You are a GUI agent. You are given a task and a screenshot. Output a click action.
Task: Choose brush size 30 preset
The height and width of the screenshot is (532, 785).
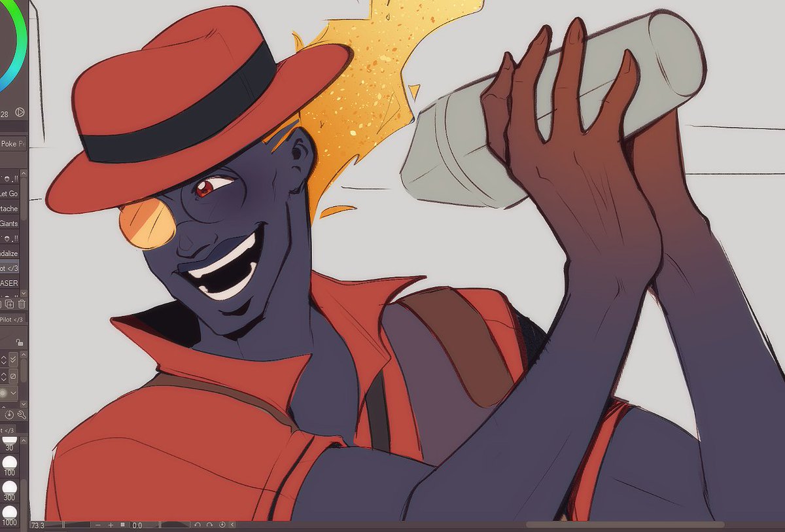[x=9, y=444]
